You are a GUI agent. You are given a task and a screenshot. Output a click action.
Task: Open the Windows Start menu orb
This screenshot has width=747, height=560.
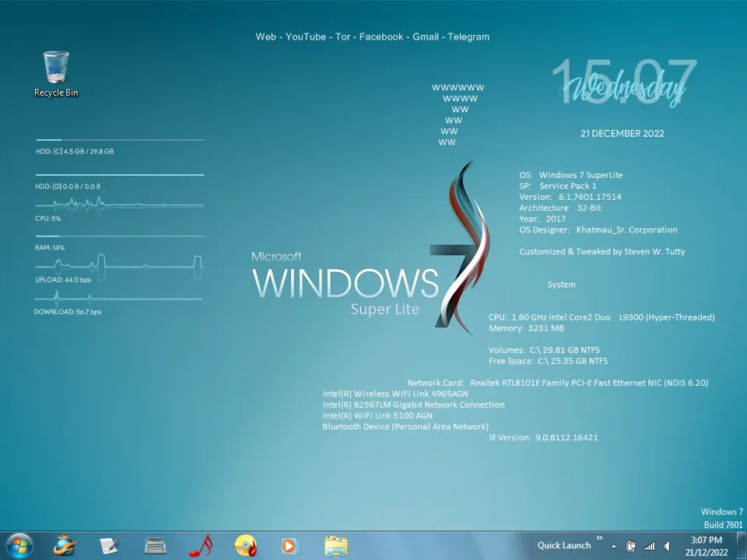tap(19, 546)
